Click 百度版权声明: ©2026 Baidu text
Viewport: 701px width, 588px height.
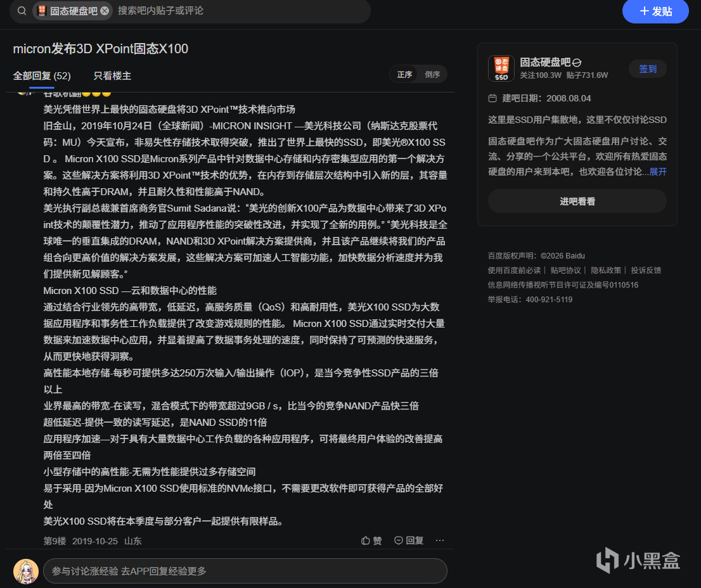pos(536,256)
